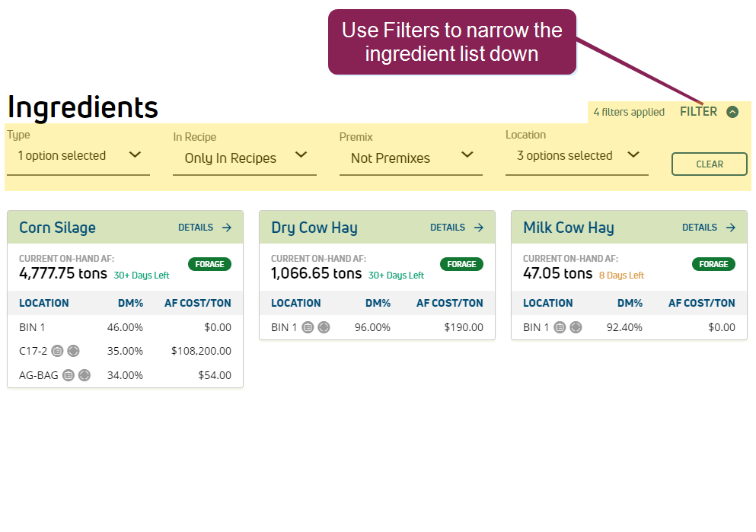Click the target icon next to C17-2

[73, 351]
